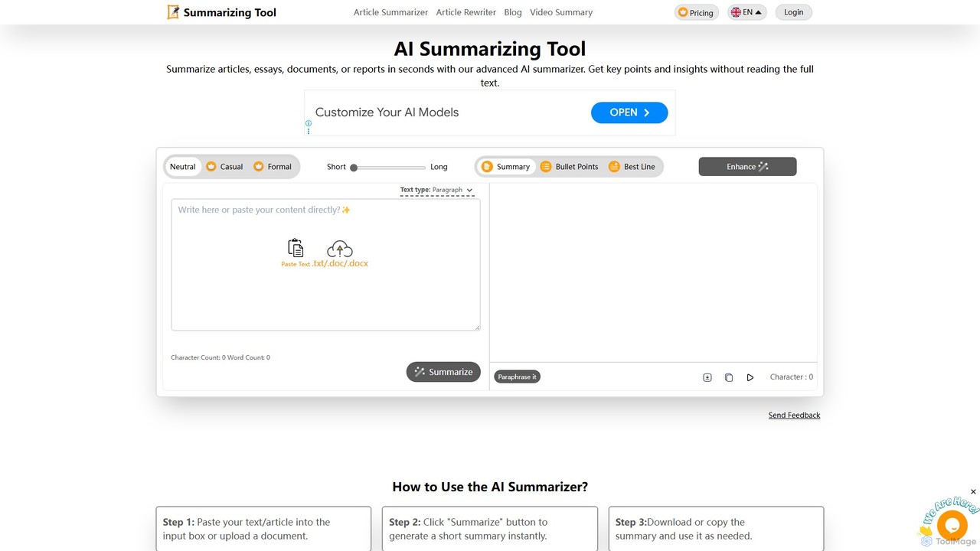Click the Summarizing Tool logo icon
The width and height of the screenshot is (980, 551).
pyautogui.click(x=173, y=12)
